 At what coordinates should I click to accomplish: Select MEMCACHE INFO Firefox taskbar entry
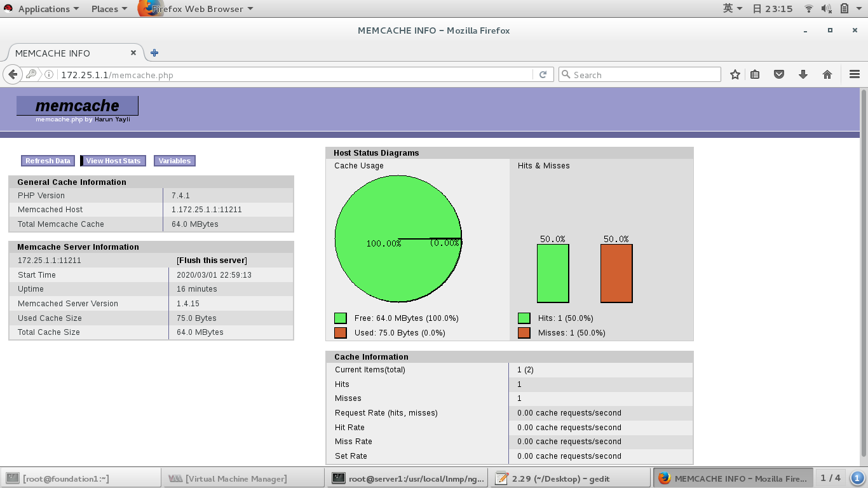[x=733, y=478]
